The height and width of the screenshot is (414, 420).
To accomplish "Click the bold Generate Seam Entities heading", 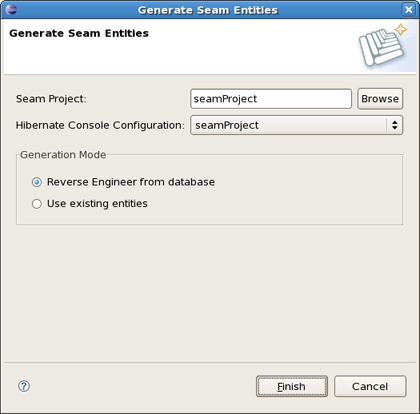I will pos(79,33).
